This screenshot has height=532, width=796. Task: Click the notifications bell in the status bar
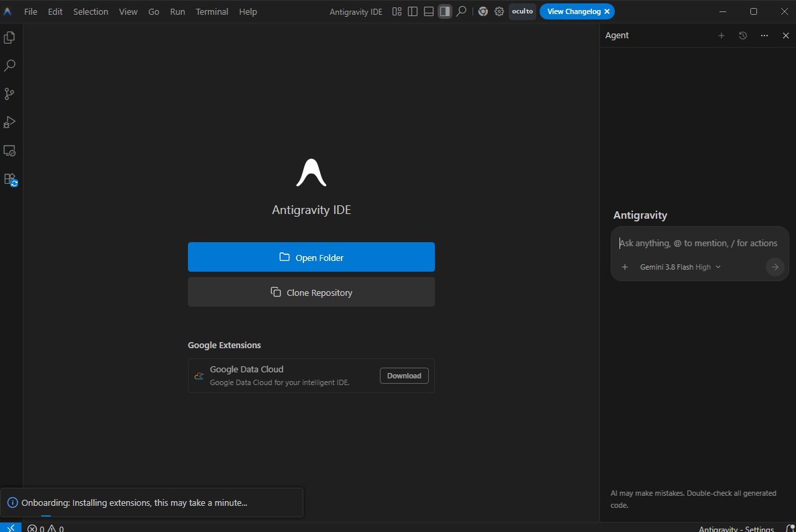[x=790, y=529]
